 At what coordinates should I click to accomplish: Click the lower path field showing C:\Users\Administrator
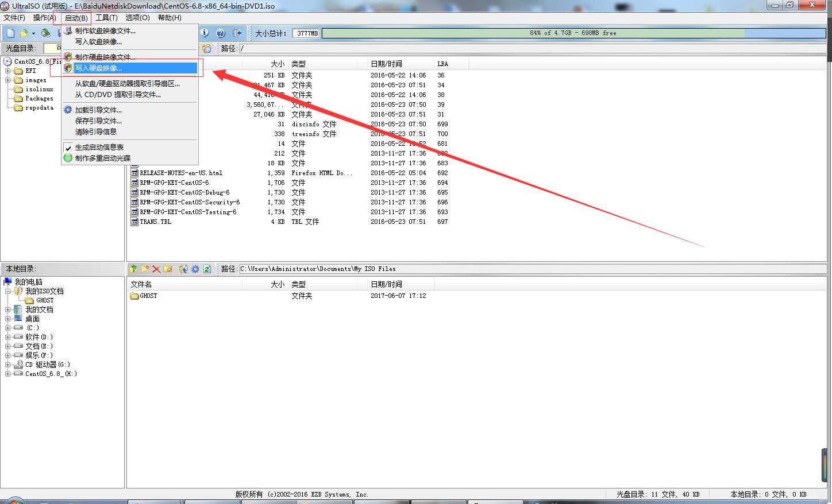tap(532, 269)
